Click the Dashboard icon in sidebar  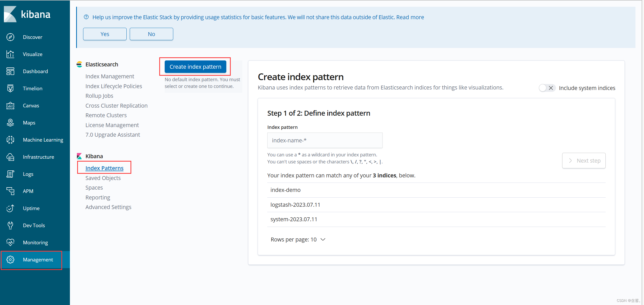point(10,71)
